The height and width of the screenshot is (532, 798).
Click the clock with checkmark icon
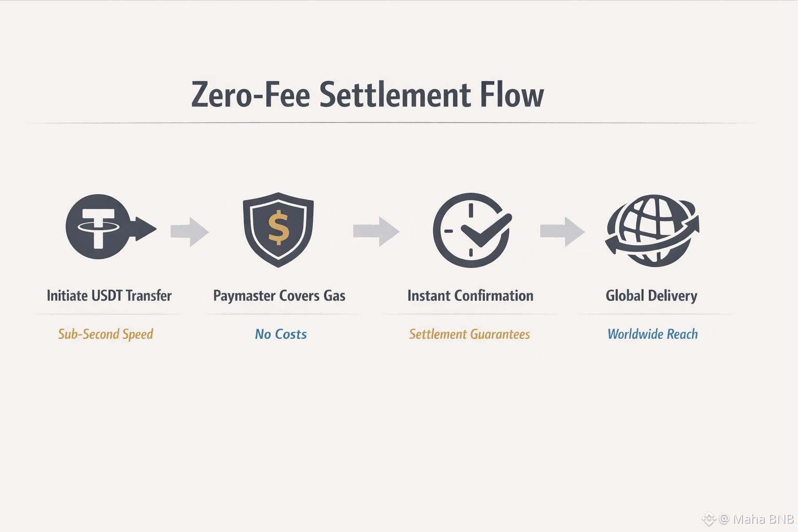tap(472, 230)
